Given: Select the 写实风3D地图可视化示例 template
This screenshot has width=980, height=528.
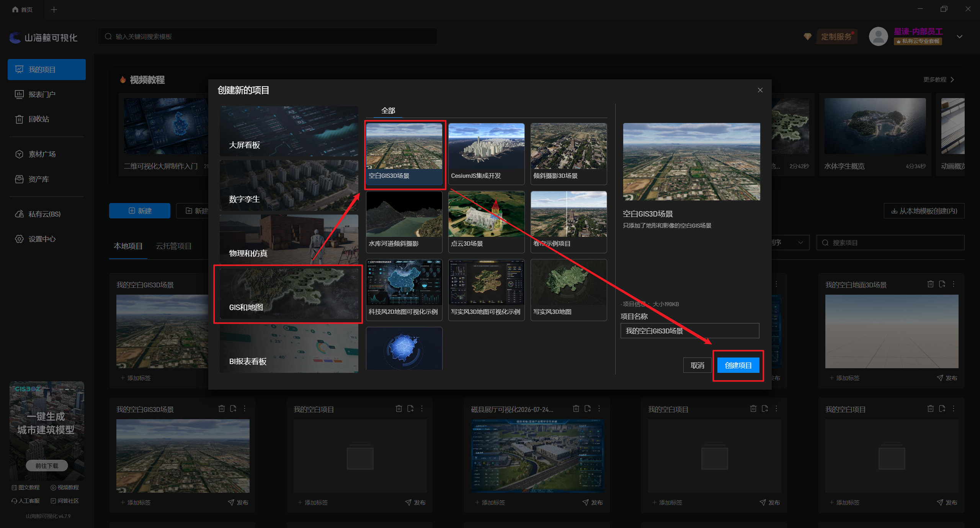Looking at the screenshot, I should click(487, 290).
